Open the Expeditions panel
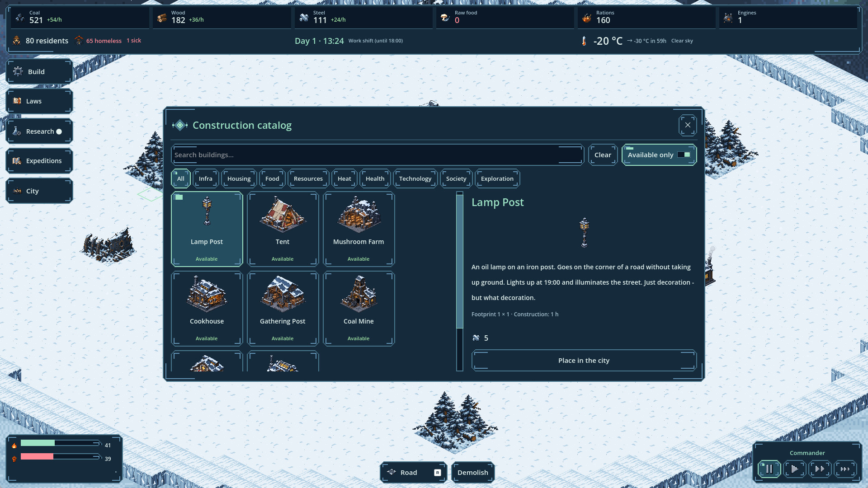 pyautogui.click(x=39, y=161)
